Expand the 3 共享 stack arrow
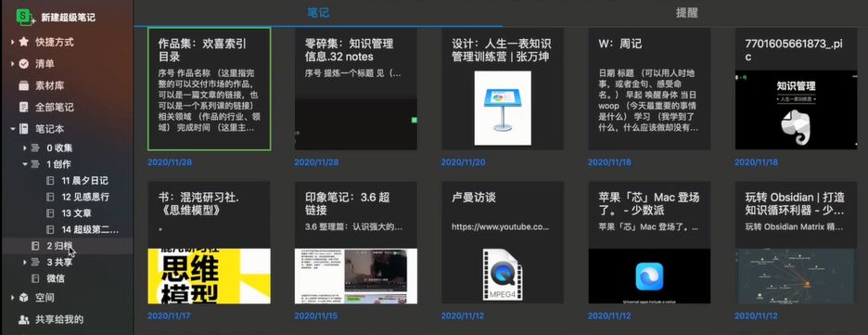The height and width of the screenshot is (335, 868). tap(25, 262)
